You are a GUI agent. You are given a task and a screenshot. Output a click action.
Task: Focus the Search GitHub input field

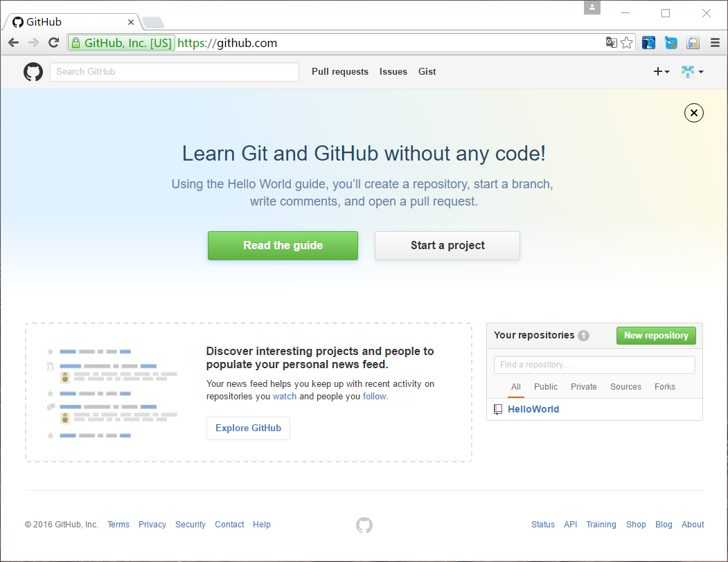(x=174, y=71)
